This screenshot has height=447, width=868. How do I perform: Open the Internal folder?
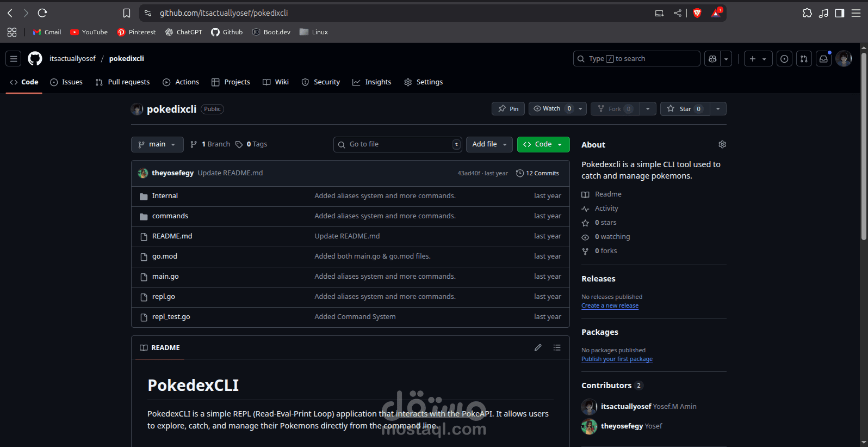(x=165, y=196)
